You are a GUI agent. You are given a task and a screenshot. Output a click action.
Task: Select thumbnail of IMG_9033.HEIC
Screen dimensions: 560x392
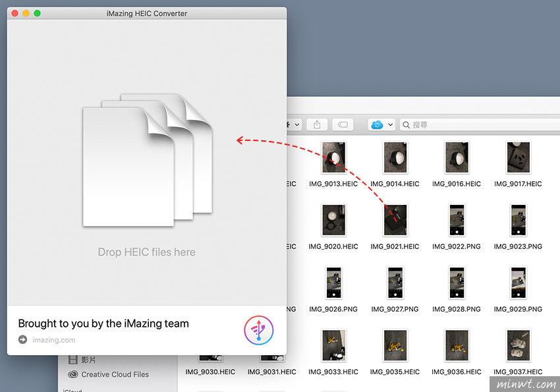(333, 345)
